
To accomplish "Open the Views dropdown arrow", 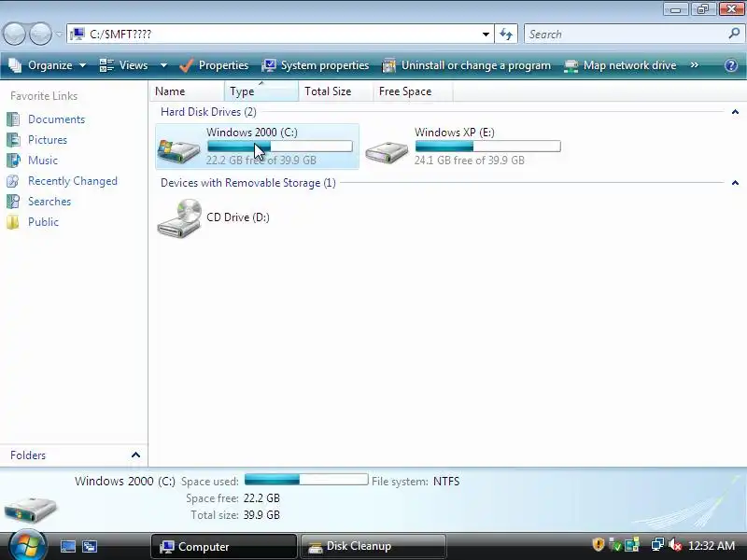I will (x=163, y=65).
